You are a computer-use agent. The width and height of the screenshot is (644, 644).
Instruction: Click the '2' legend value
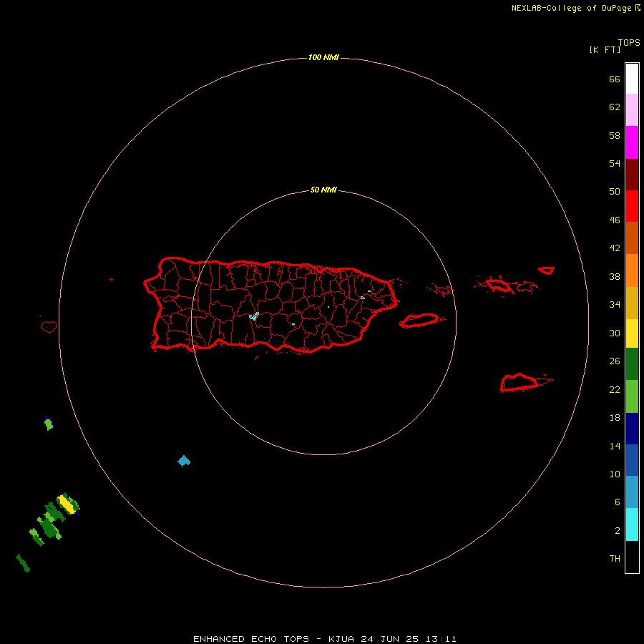click(617, 531)
